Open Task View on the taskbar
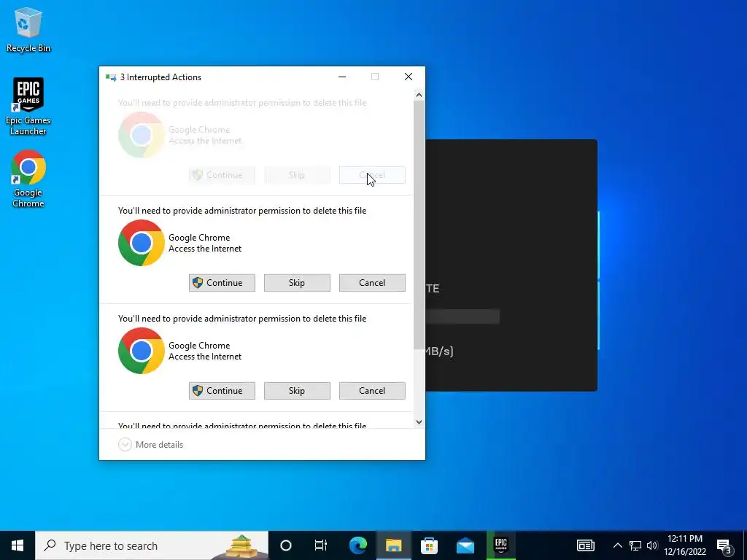747x560 pixels. tap(321, 545)
